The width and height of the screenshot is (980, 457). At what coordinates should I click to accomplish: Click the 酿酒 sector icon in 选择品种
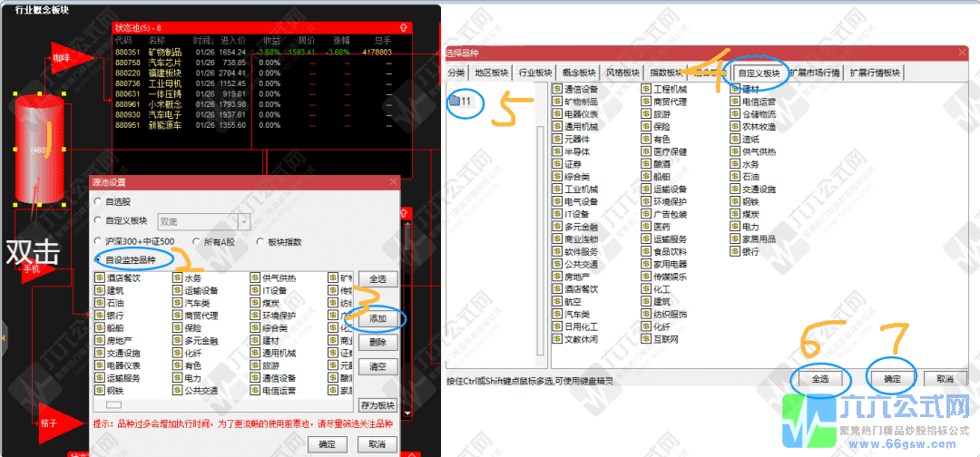tap(646, 164)
